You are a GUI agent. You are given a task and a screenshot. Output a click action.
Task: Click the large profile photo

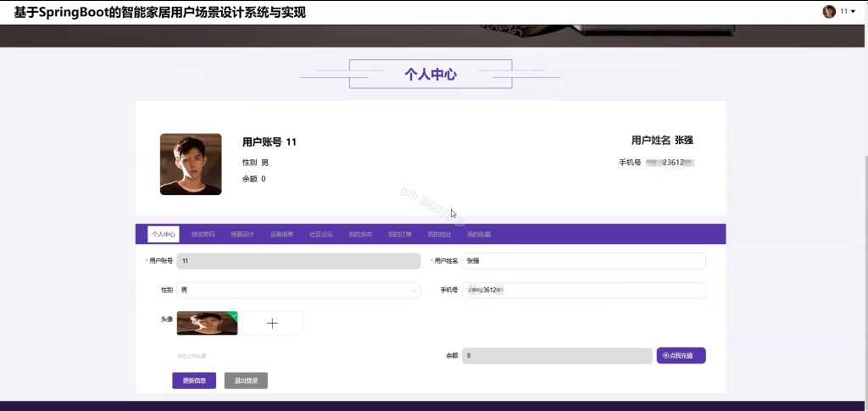click(191, 164)
